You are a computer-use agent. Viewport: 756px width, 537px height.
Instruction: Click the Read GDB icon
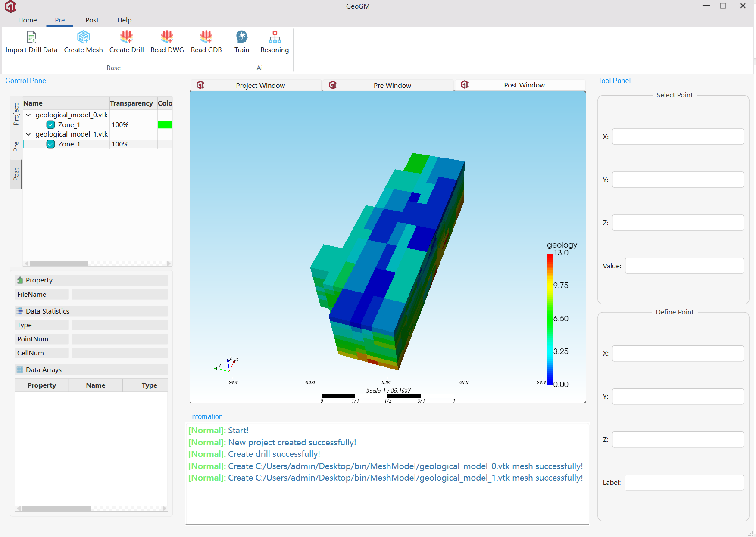coord(206,37)
